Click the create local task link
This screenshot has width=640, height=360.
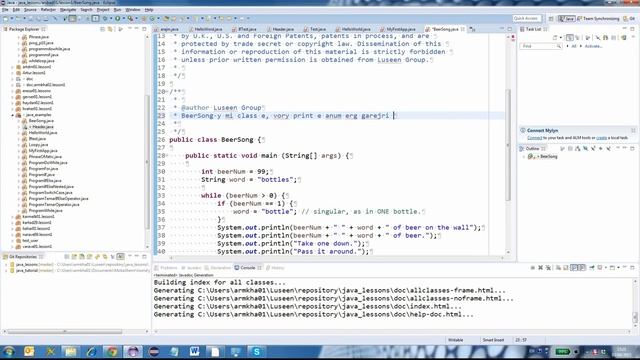[x=601, y=138]
